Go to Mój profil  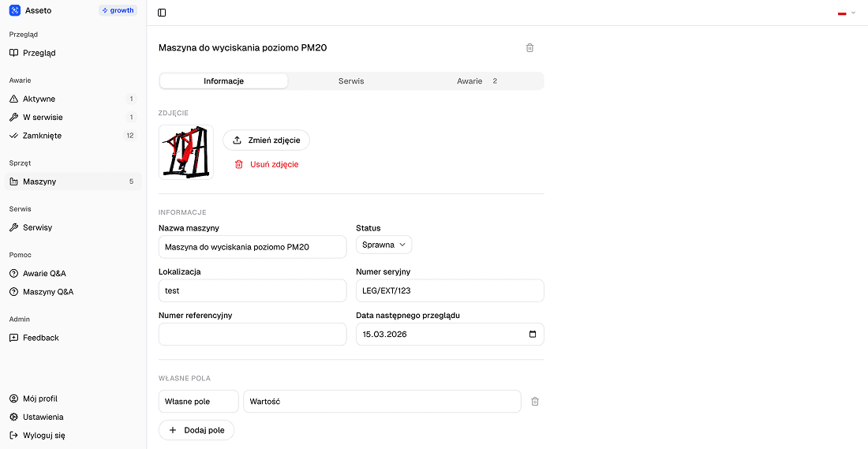click(x=39, y=398)
